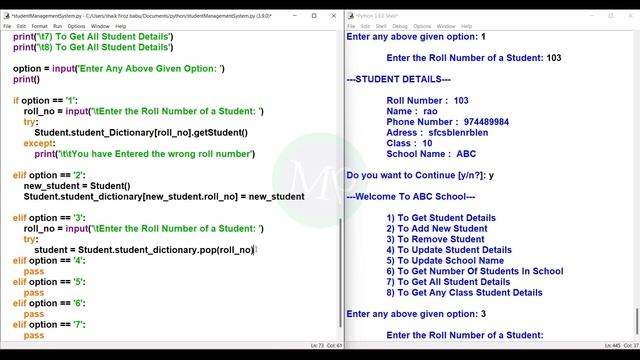The height and width of the screenshot is (360, 640).
Task: Open the Format menu in the editor
Action: coord(40,26)
